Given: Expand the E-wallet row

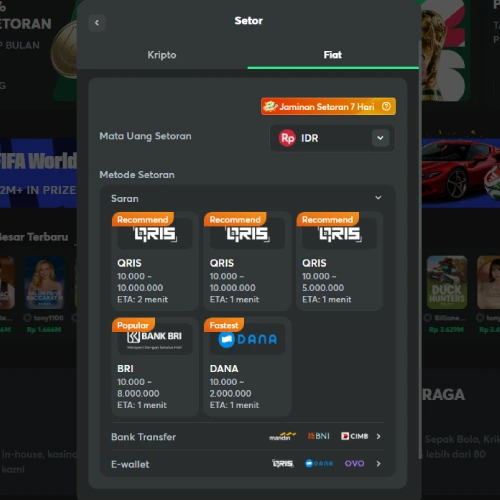Looking at the screenshot, I should tap(247, 464).
